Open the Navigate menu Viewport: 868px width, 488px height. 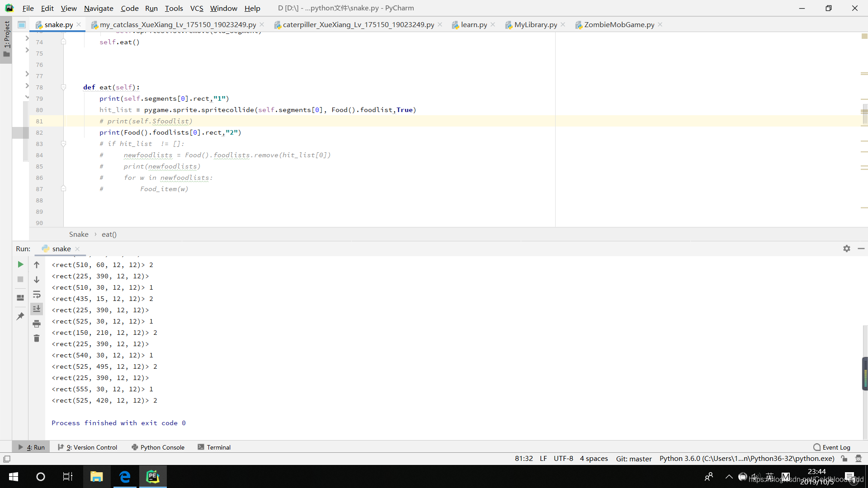click(99, 8)
